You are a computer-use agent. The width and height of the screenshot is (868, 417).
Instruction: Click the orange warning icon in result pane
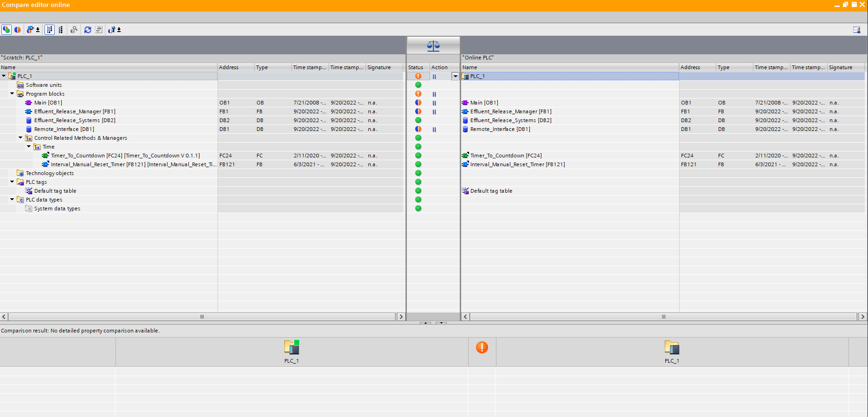pyautogui.click(x=482, y=347)
